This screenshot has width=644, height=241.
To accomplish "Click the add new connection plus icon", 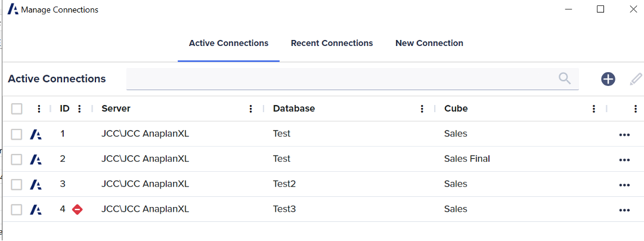I will click(608, 79).
